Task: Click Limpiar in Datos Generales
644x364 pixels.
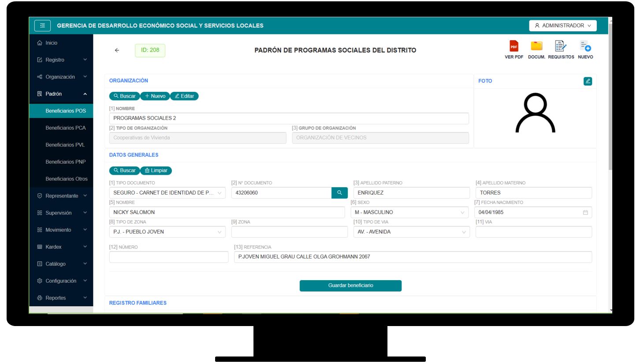Action: coord(156,171)
